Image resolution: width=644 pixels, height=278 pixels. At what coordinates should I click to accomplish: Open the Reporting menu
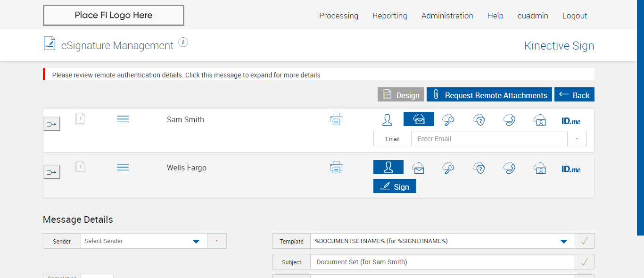tap(390, 16)
